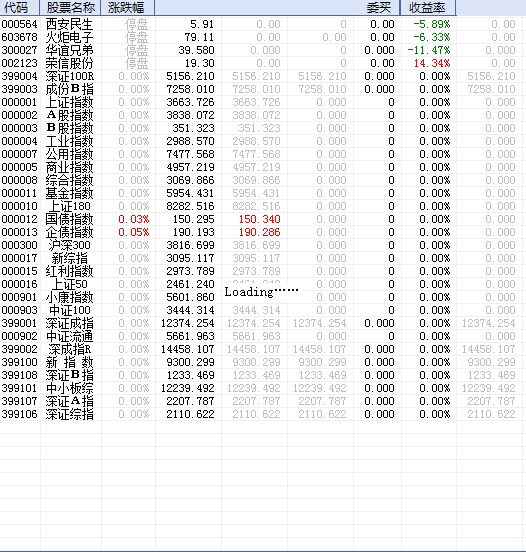Select the 上证指数 index name

point(69,102)
